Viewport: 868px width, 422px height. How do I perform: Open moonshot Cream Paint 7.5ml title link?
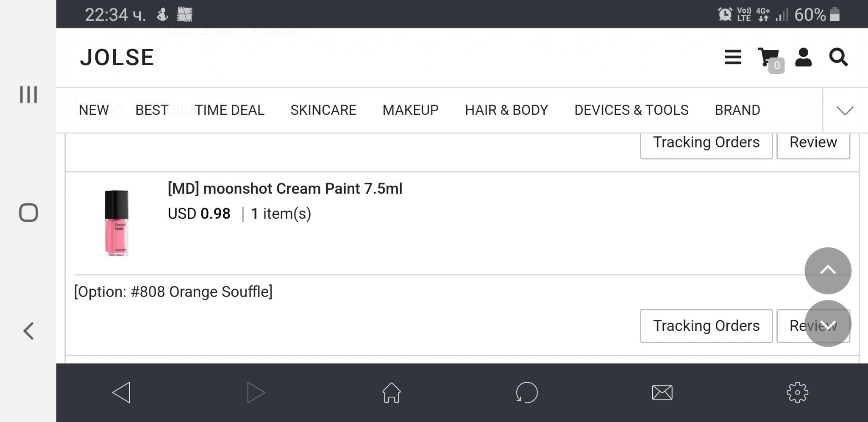point(285,189)
